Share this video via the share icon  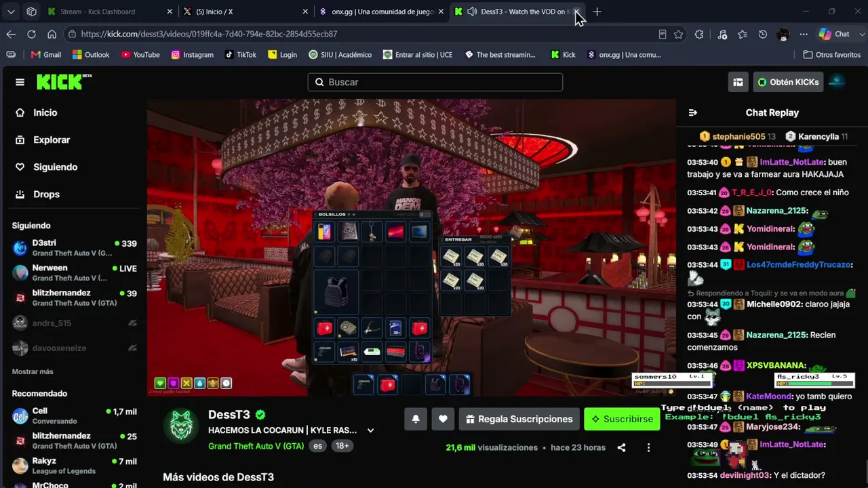(x=621, y=447)
